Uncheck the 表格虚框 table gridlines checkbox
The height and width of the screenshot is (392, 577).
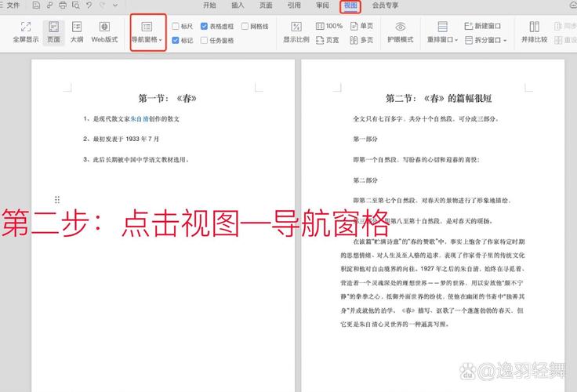pos(205,26)
